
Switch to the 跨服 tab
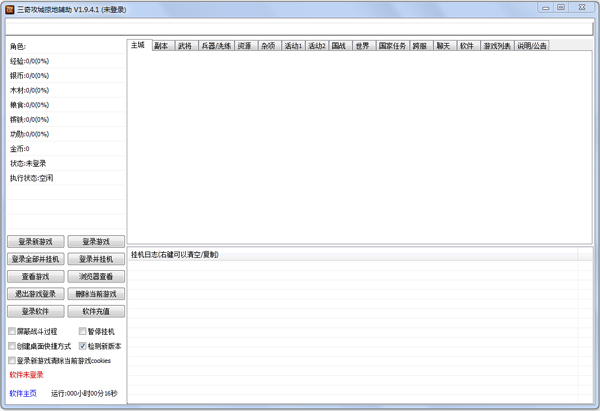click(421, 46)
